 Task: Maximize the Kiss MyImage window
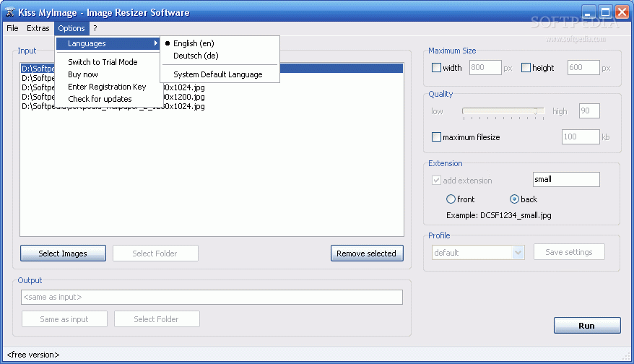(605, 12)
